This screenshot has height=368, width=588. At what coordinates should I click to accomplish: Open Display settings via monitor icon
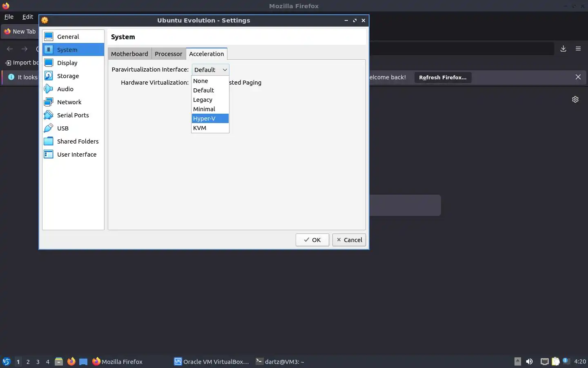click(49, 63)
